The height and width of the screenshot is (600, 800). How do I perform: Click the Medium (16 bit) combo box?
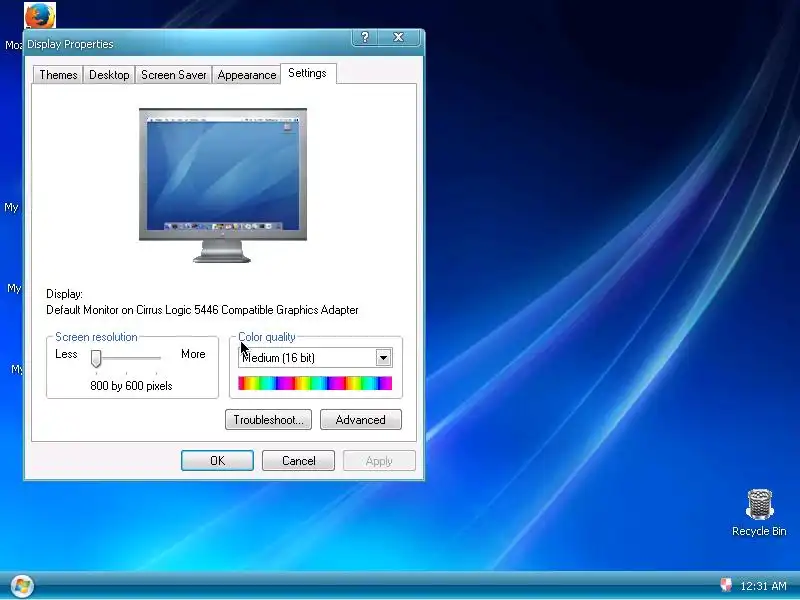click(315, 358)
